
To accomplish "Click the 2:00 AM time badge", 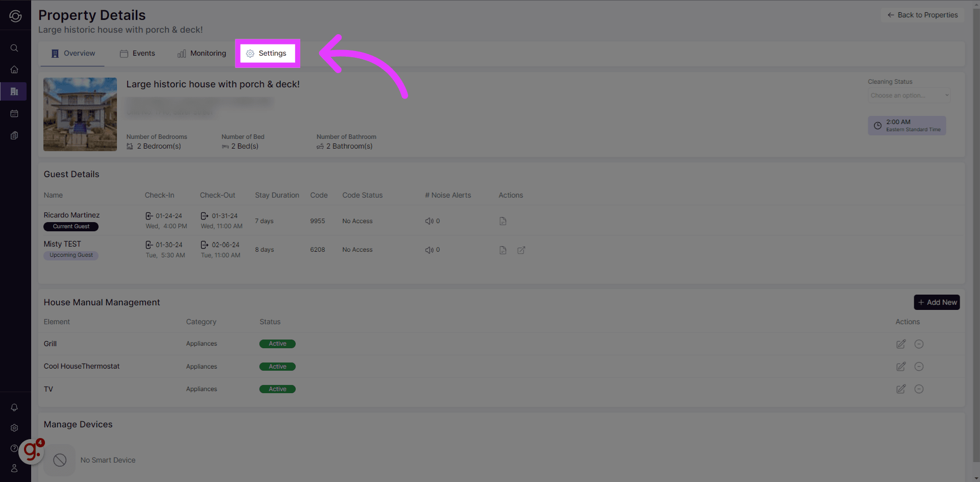I will 906,126.
